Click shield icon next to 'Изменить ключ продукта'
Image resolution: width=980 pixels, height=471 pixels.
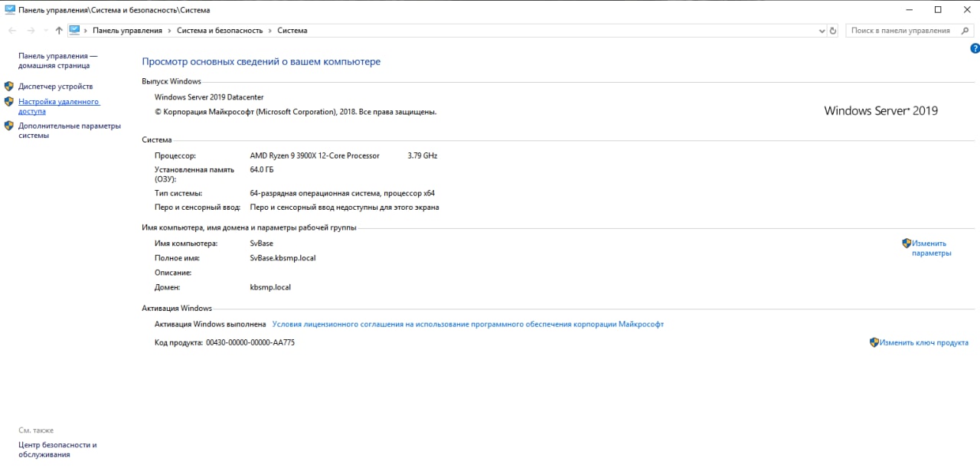[874, 342]
